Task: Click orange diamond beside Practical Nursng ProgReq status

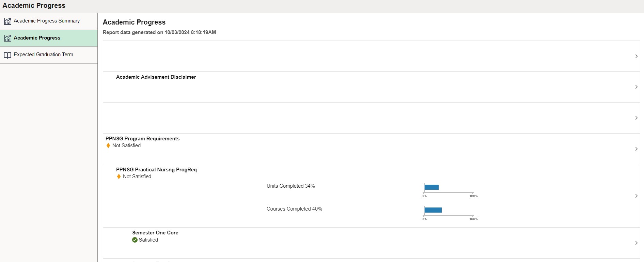Action: coord(119,176)
